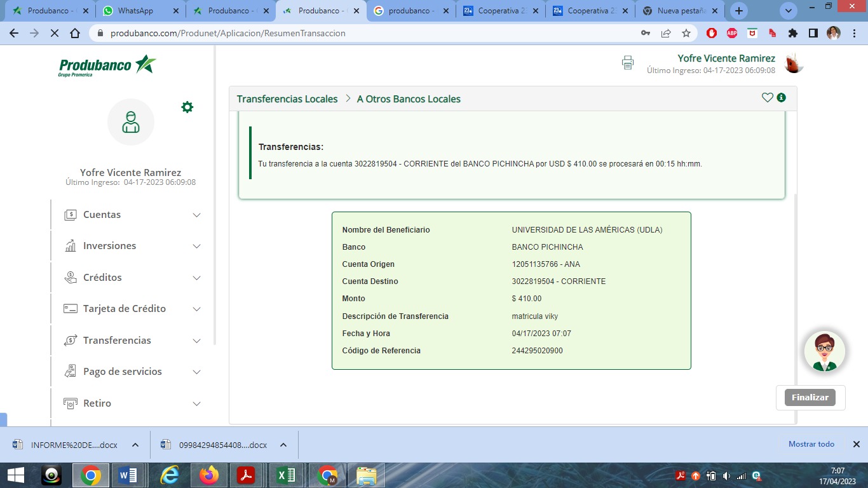Viewport: 868px width, 488px height.
Task: Click the user profile photo top right
Action: point(794,63)
